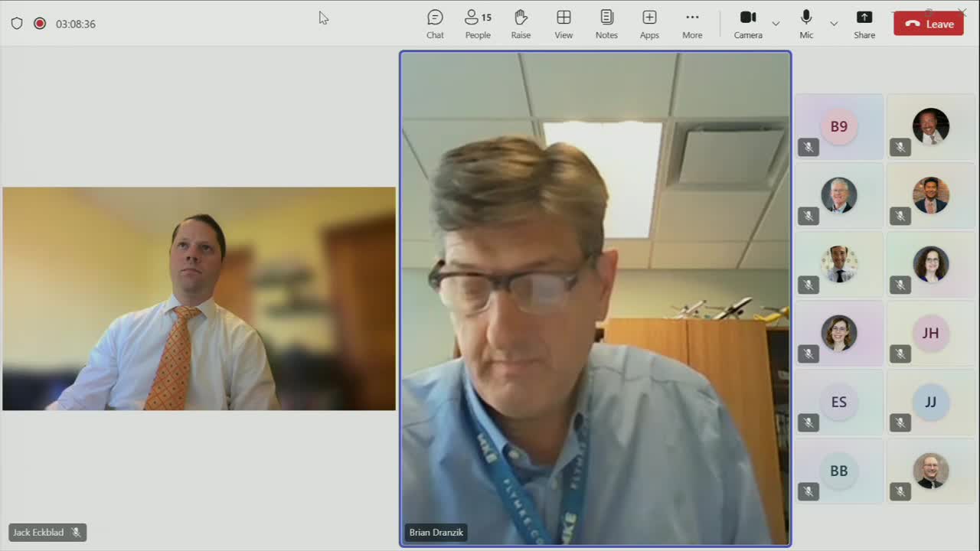Viewport: 980px width, 551px height.
Task: Click the muted mic icon beside Jack Eckblad
Action: tap(76, 533)
